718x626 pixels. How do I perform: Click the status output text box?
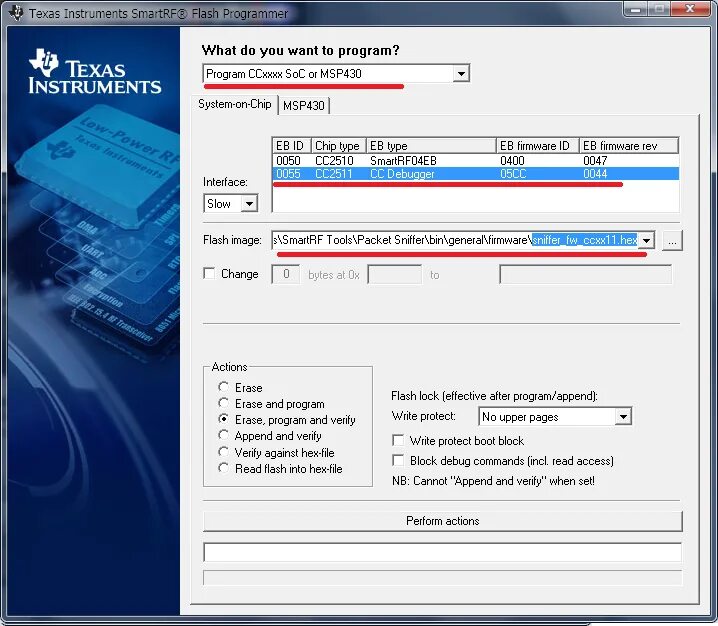(x=443, y=552)
